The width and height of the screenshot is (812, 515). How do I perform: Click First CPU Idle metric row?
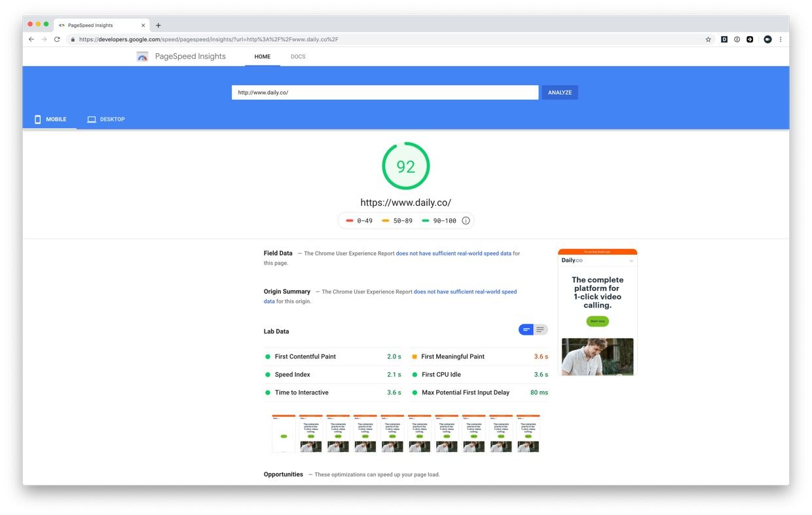point(479,375)
